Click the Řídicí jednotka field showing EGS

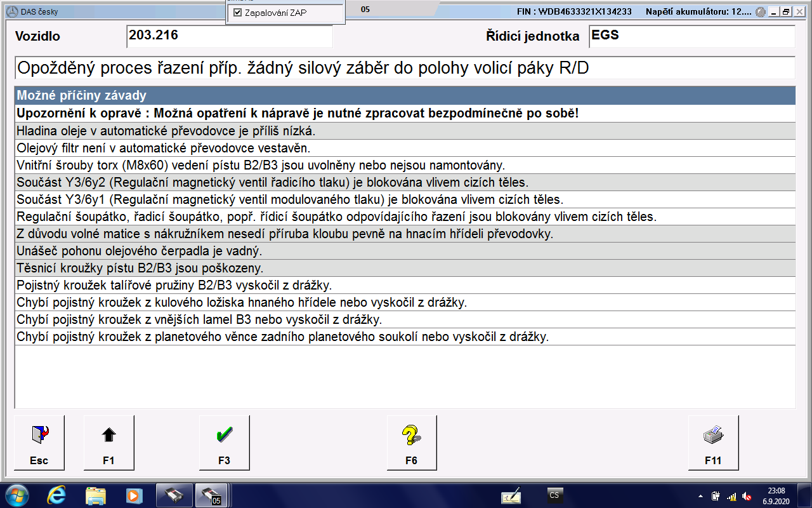pos(692,36)
